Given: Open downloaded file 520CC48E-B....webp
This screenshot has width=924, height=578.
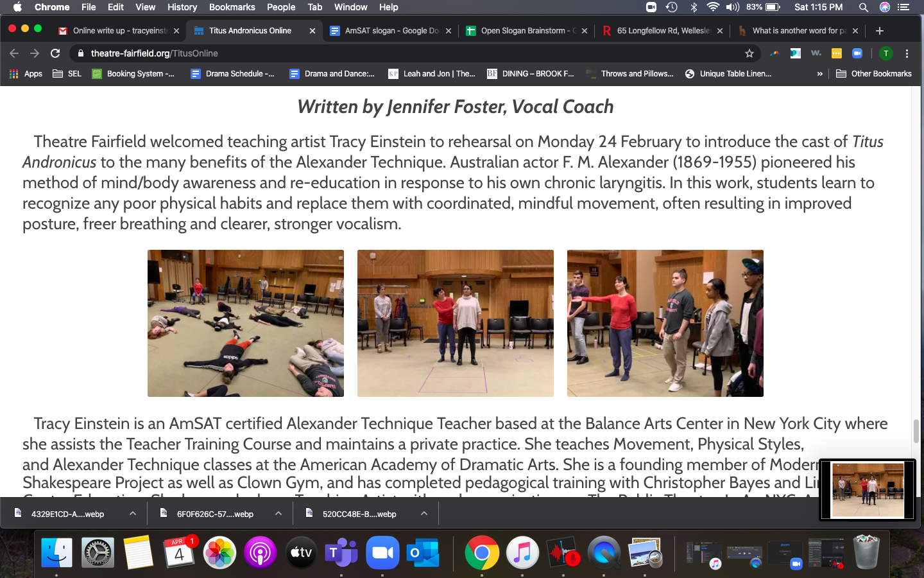Looking at the screenshot, I should click(359, 514).
